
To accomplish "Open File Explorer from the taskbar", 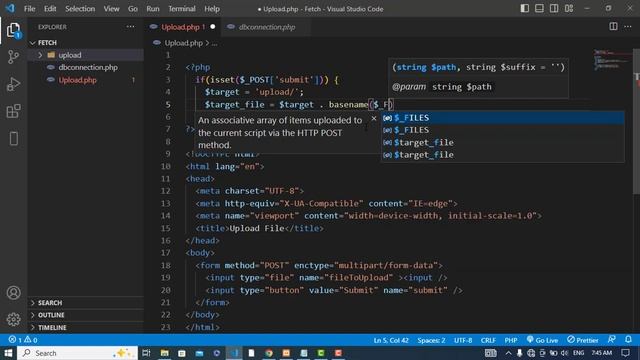I will click(x=164, y=353).
